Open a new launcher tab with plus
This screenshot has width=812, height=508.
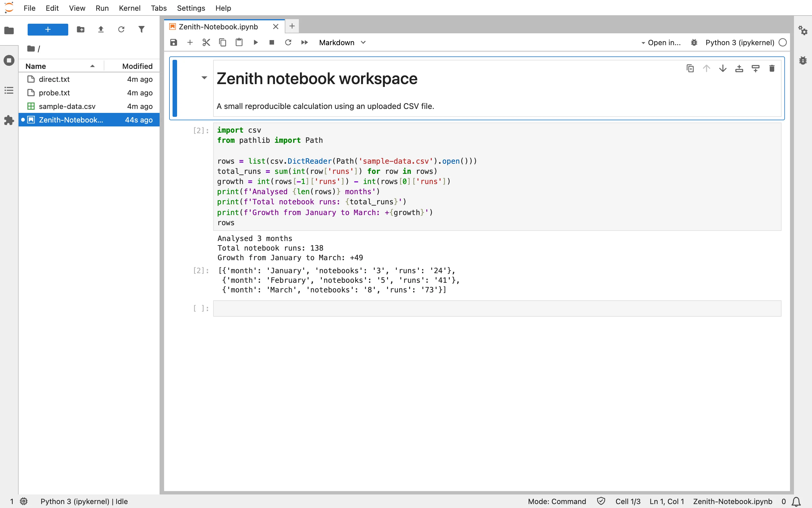point(292,26)
